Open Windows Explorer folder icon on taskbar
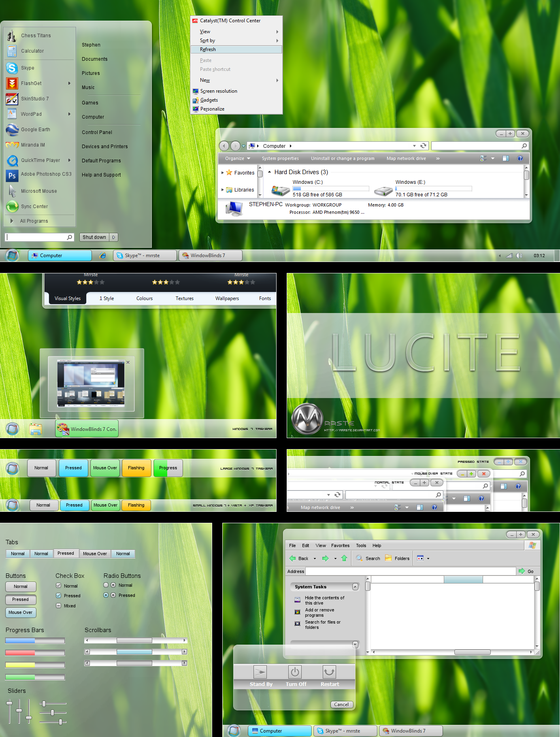This screenshot has width=560, height=737. tap(36, 429)
